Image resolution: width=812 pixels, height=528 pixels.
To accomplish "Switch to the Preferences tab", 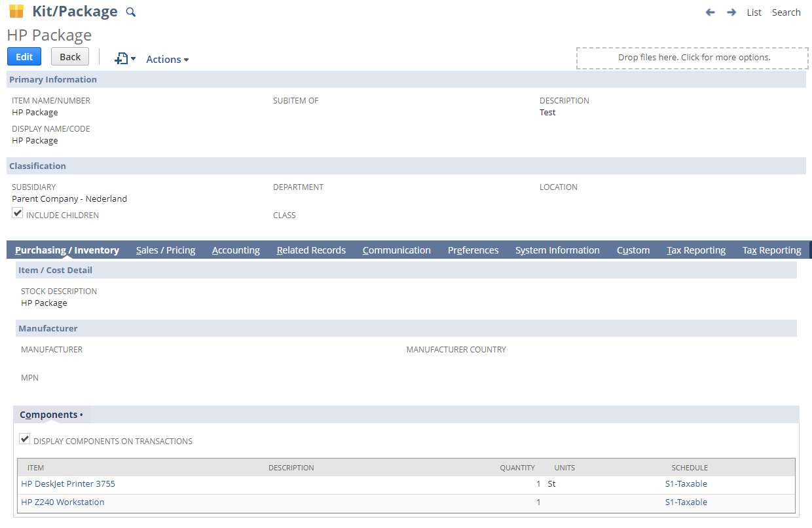I will [x=473, y=250].
